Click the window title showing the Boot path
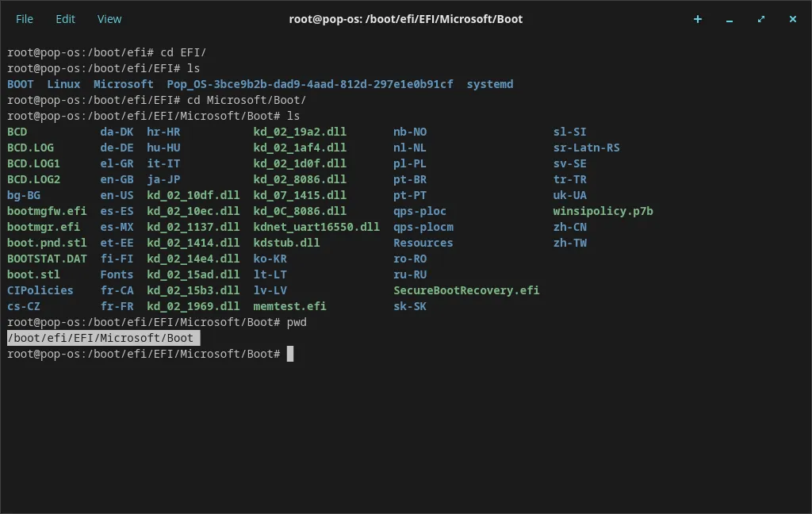 coord(405,19)
